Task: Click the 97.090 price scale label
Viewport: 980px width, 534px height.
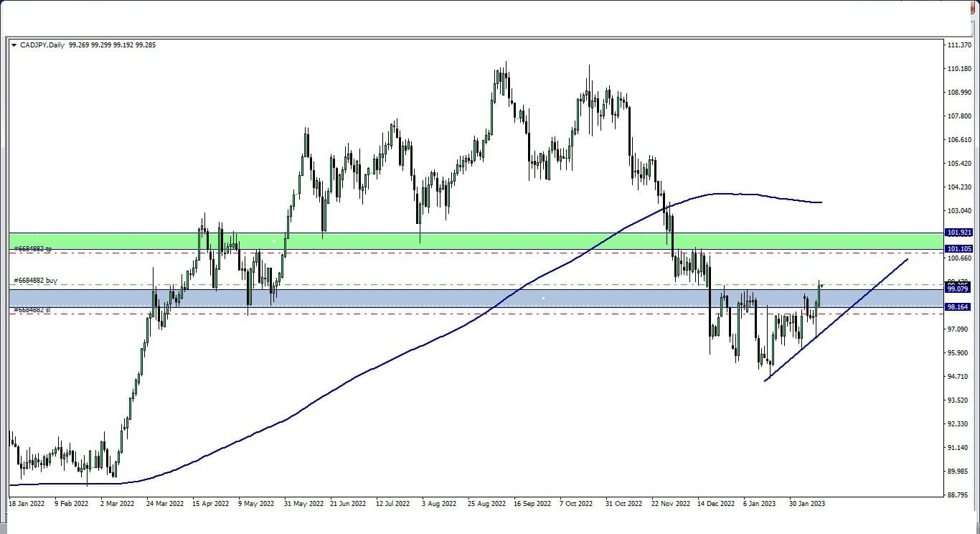Action: [959, 329]
